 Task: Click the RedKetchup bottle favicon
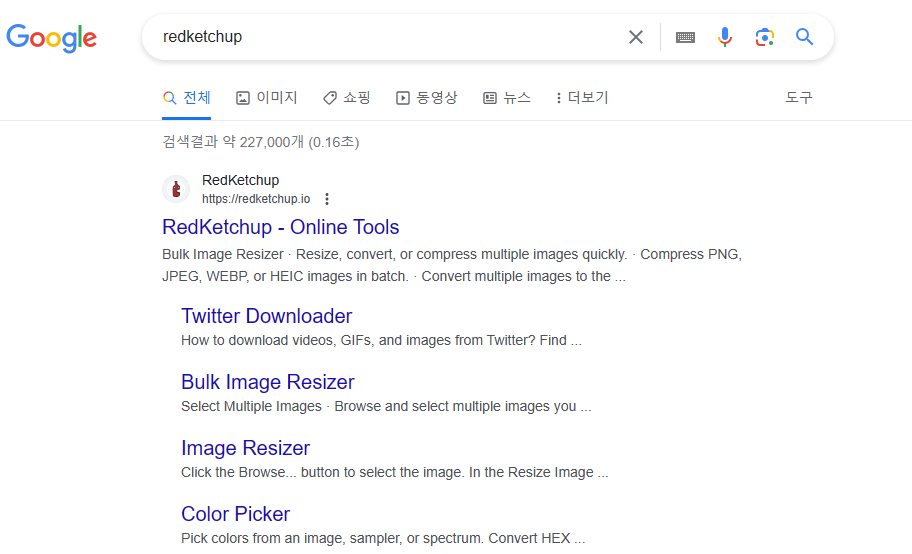176,189
